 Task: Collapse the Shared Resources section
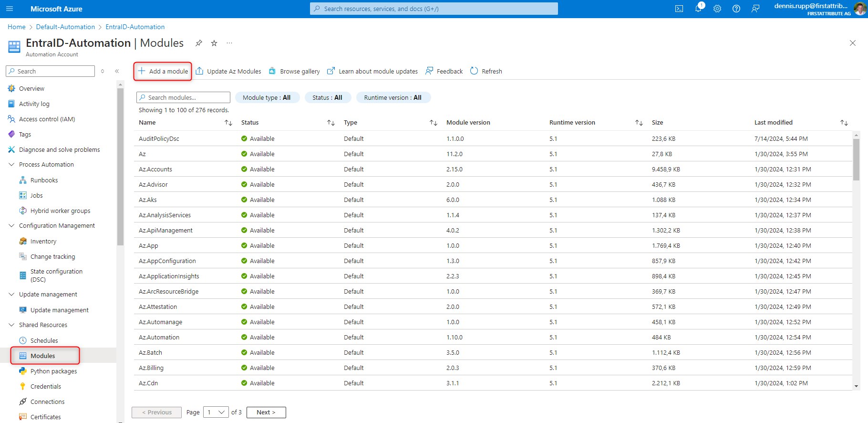pyautogui.click(x=11, y=325)
